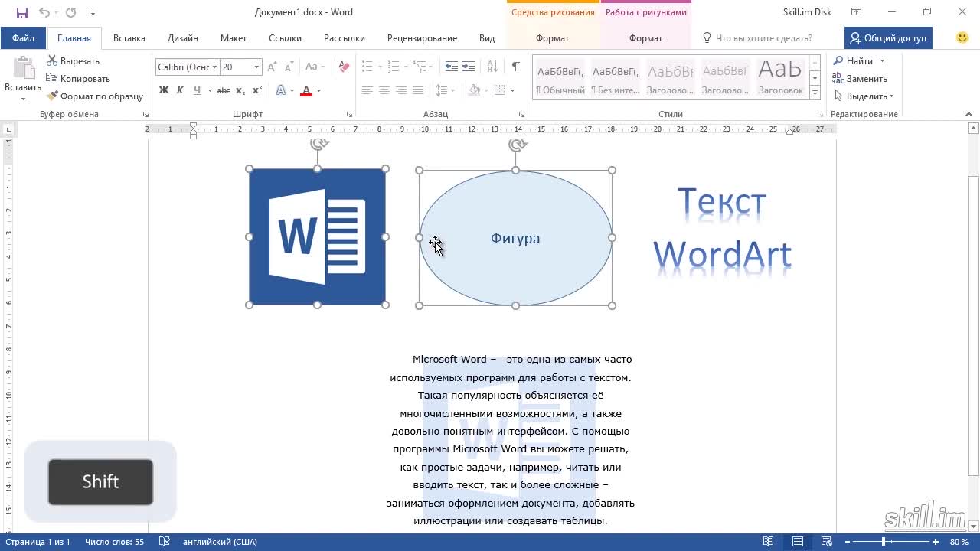Viewport: 980px width, 551px height.
Task: Justify text alignment
Action: [x=418, y=90]
